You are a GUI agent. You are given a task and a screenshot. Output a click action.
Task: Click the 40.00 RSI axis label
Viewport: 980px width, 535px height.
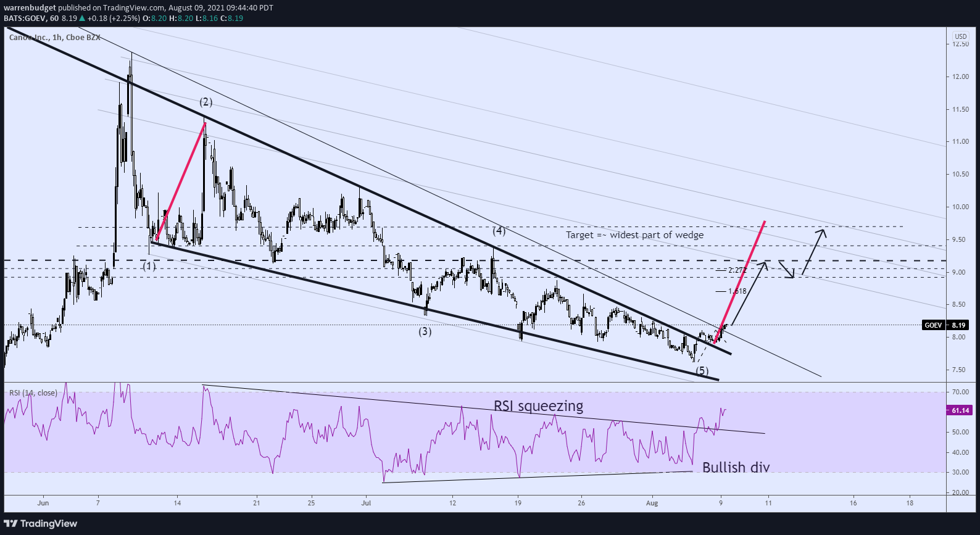pyautogui.click(x=960, y=452)
